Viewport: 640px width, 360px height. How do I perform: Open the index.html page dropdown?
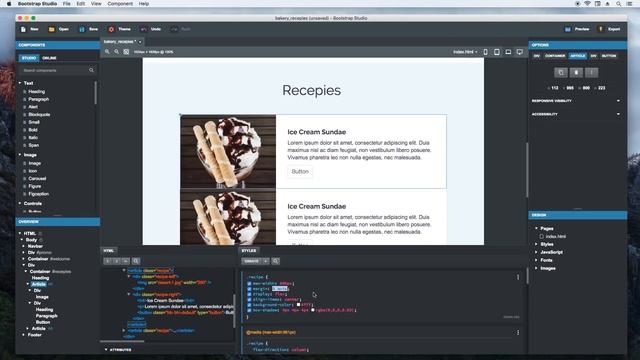tap(465, 52)
